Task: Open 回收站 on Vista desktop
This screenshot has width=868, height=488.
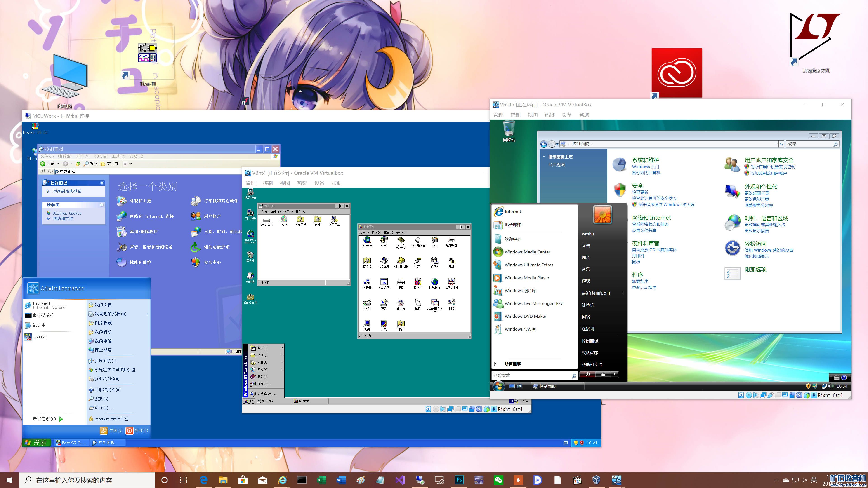Action: [x=509, y=131]
